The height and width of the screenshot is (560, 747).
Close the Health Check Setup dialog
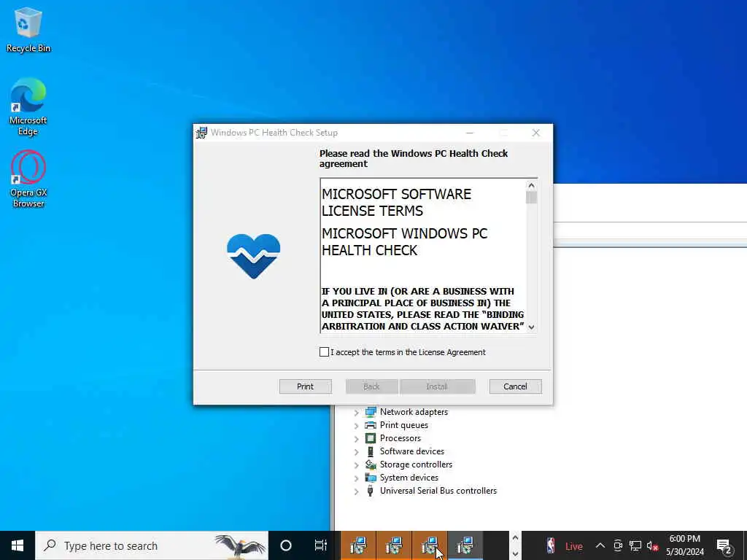click(536, 133)
